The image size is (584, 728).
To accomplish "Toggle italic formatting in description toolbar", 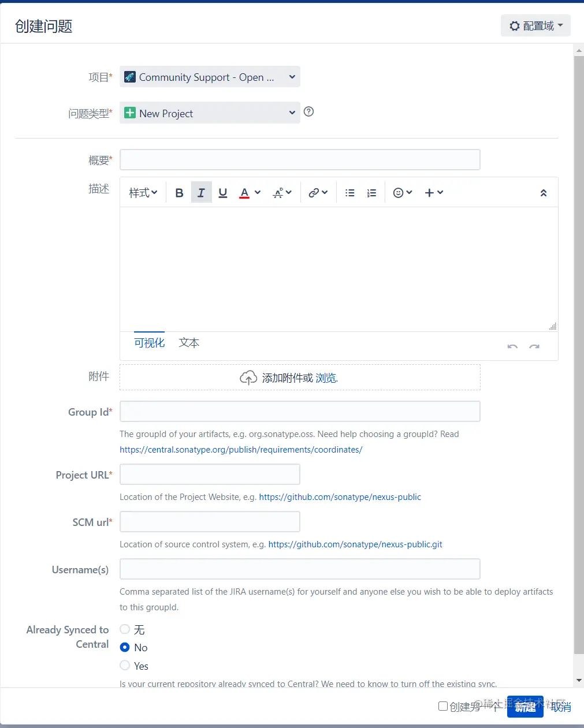I will pyautogui.click(x=201, y=193).
